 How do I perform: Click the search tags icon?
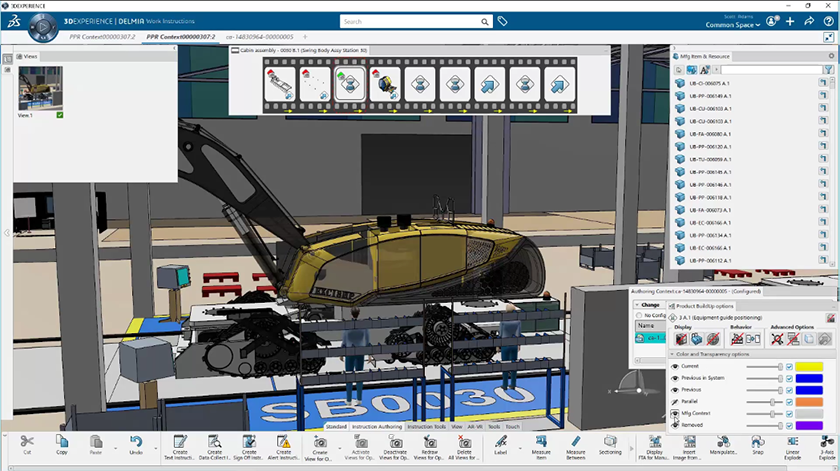tap(502, 21)
